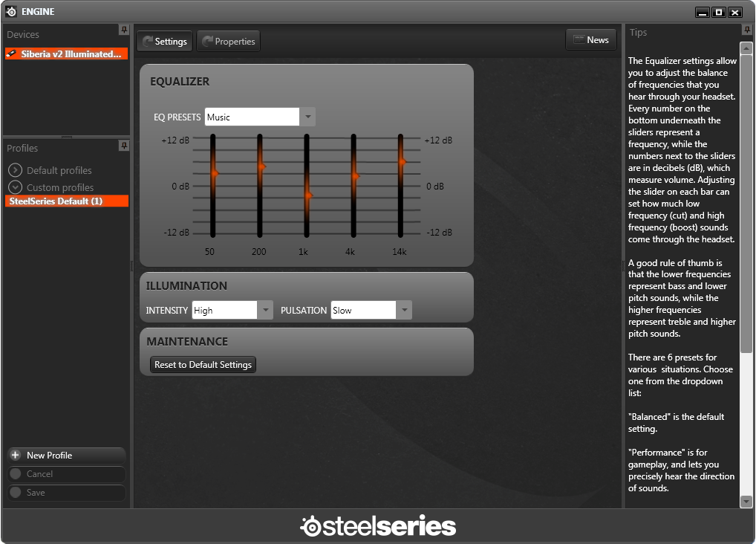Collapse the Custom profiles group
The width and height of the screenshot is (756, 544).
coord(15,187)
